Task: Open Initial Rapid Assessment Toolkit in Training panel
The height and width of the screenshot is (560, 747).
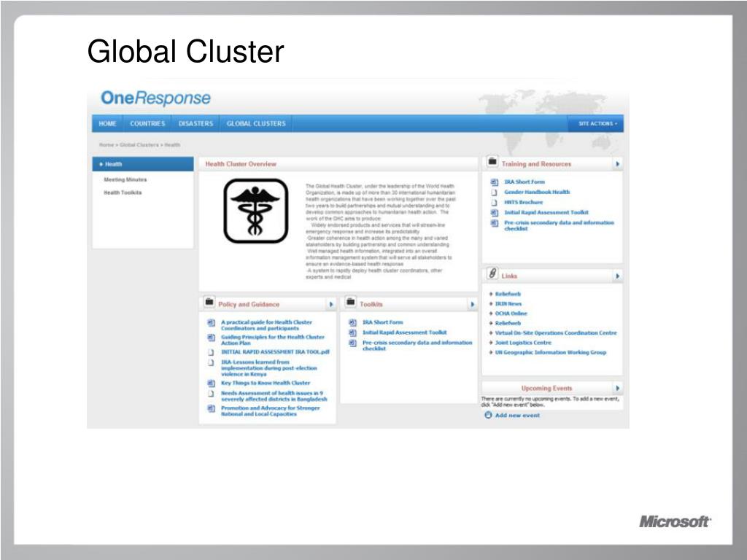Action: [x=546, y=212]
